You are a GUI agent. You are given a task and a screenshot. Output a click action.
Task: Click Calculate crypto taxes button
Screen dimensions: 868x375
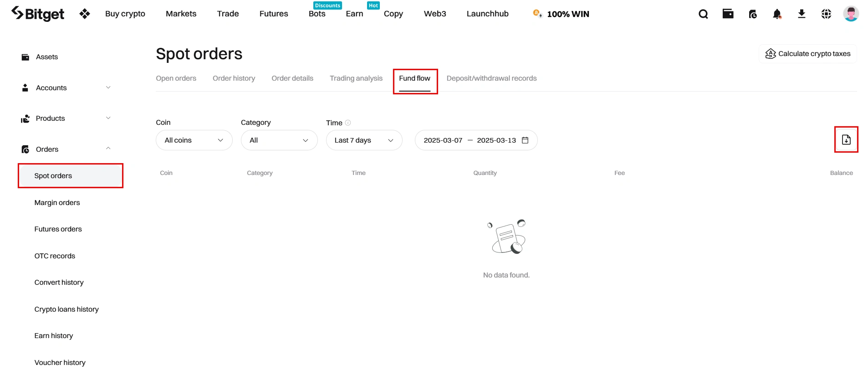point(808,54)
